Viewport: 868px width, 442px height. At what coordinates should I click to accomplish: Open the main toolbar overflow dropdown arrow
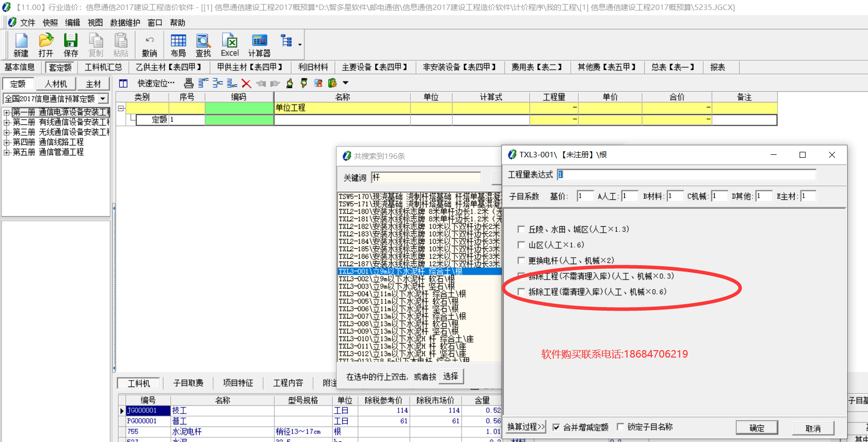pyautogui.click(x=300, y=45)
